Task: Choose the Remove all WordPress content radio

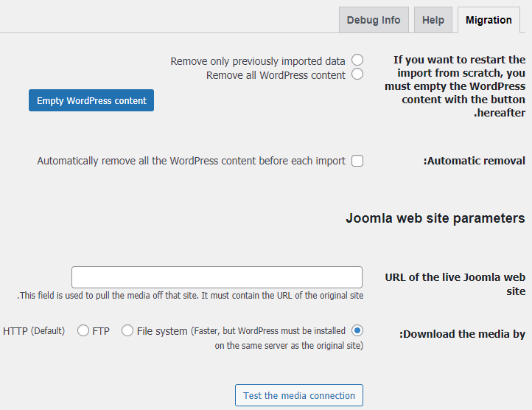Action: pyautogui.click(x=357, y=74)
